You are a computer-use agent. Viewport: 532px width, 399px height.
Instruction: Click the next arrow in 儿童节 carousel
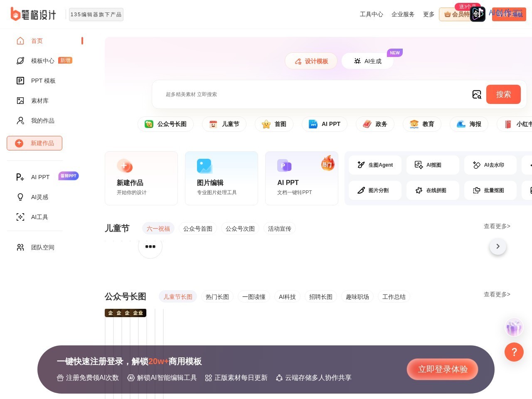(x=498, y=246)
